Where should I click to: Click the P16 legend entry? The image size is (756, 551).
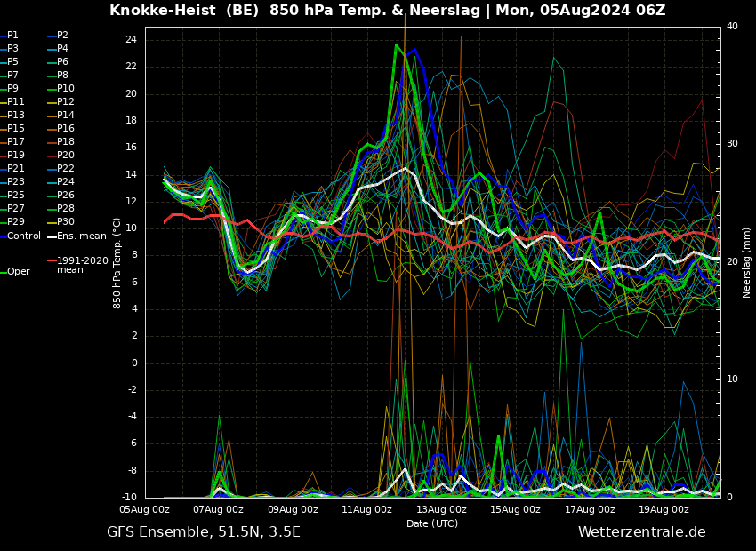(65, 129)
